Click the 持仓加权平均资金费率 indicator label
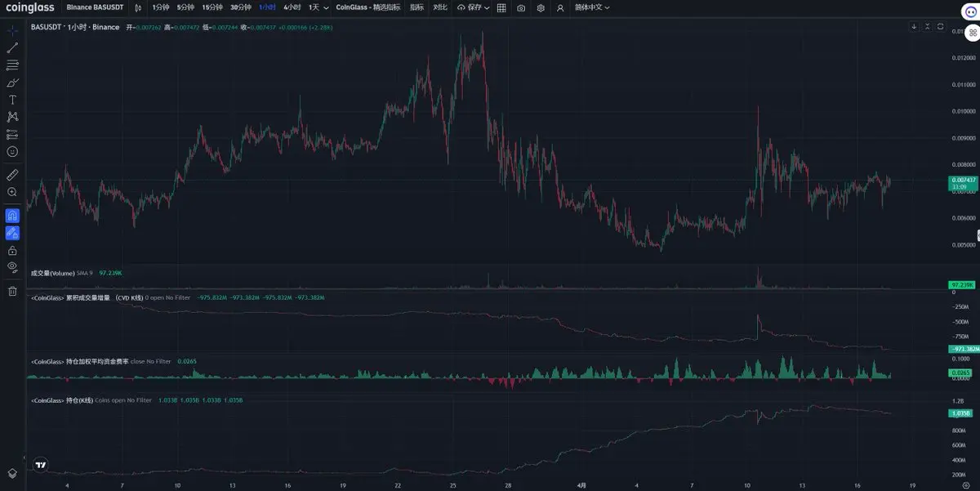 coord(78,361)
